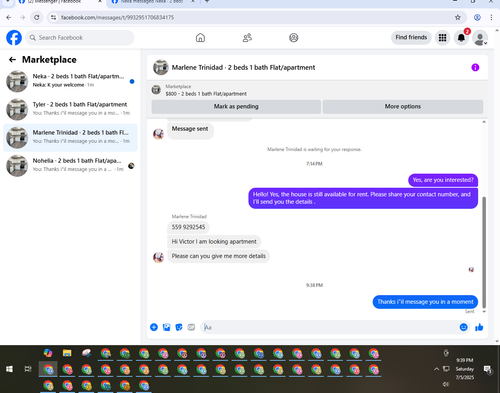The image size is (500, 393).
Task: Open Task View on the taskbar
Action: (x=28, y=369)
